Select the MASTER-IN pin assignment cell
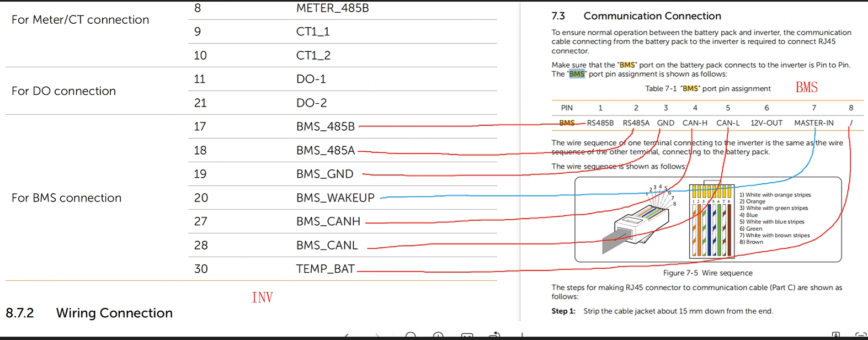Viewport: 868px width, 340px height. pyautogui.click(x=813, y=123)
